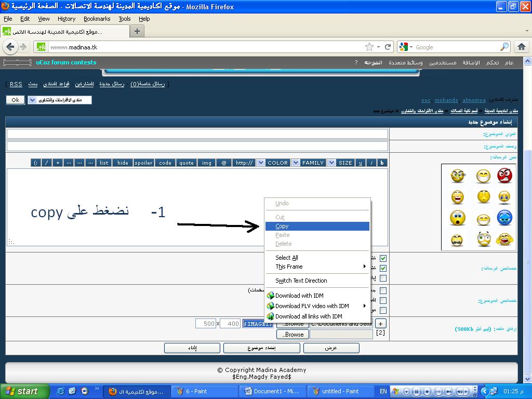Select Download all links with IDM
This screenshot has height=399, width=532.
click(x=317, y=316)
